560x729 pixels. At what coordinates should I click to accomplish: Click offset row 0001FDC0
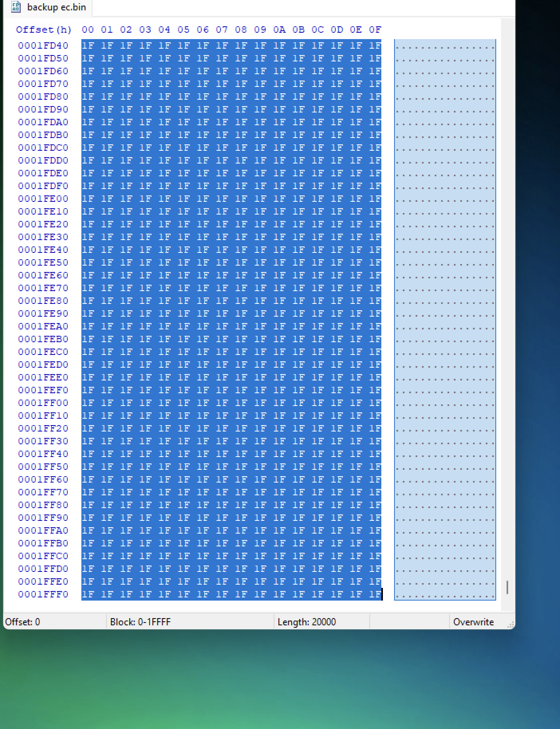[43, 148]
